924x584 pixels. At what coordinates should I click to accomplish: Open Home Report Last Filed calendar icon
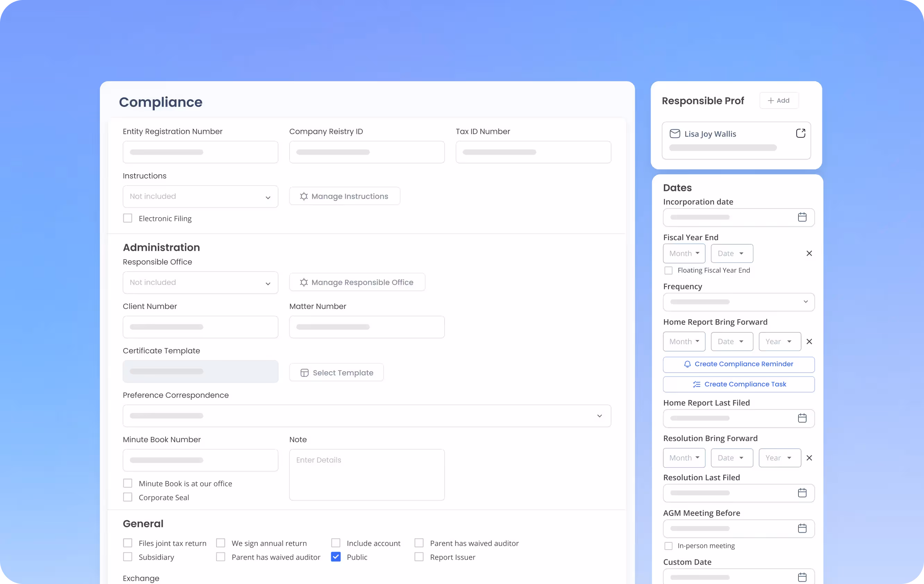point(802,418)
